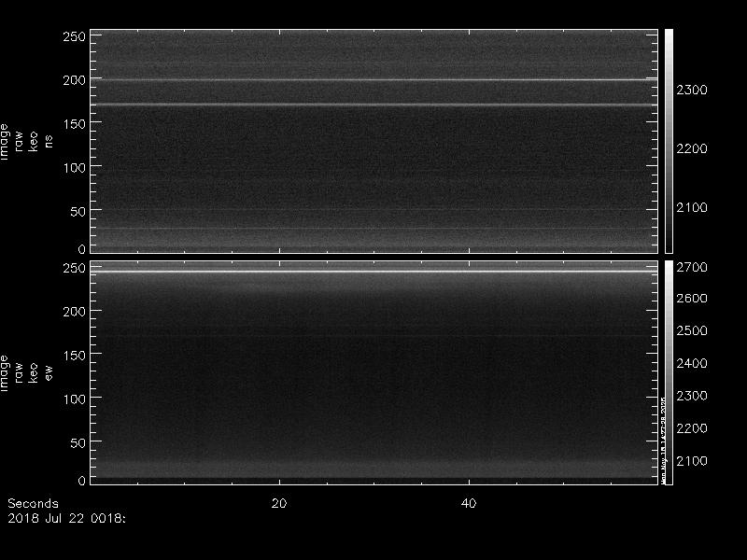Click the 0 tick label on ns keogram axis

point(82,248)
